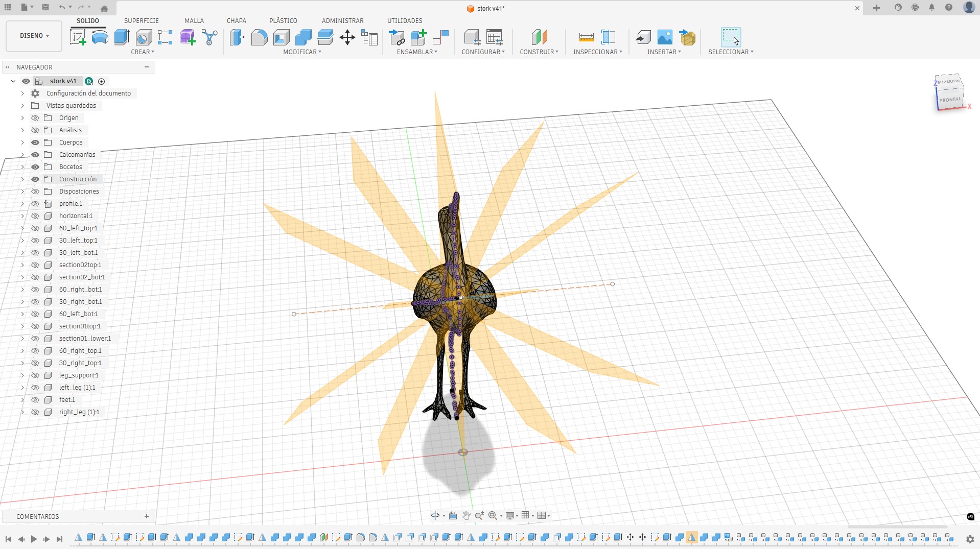Open the Medir measurement tool
The image size is (980, 549).
(586, 37)
